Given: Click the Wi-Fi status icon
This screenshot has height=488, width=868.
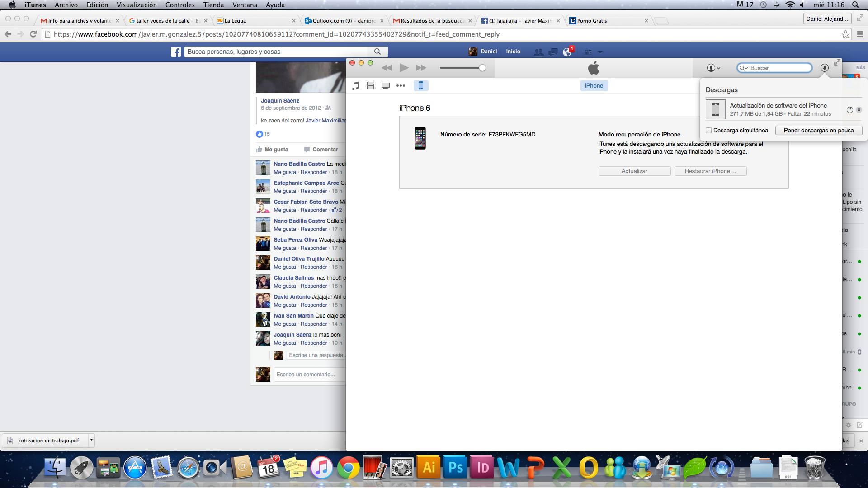Looking at the screenshot, I should (x=790, y=5).
